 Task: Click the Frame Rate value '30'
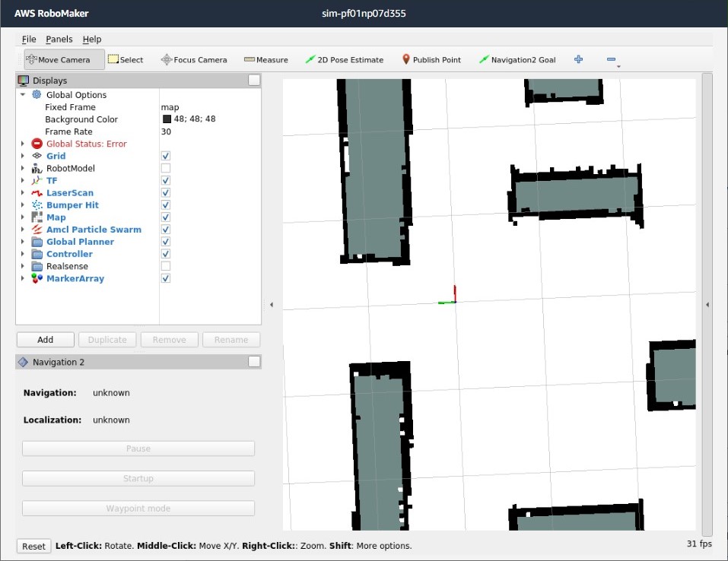click(x=166, y=132)
